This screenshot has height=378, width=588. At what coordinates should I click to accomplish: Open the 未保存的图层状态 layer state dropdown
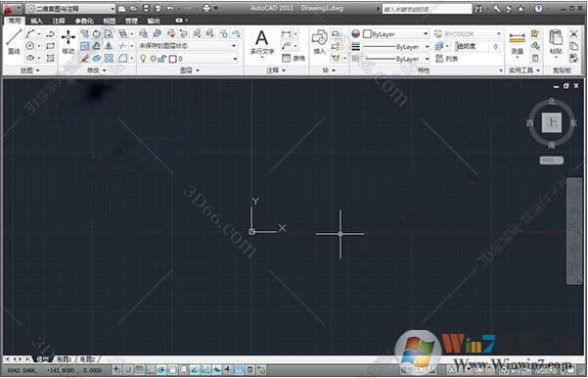(x=188, y=46)
